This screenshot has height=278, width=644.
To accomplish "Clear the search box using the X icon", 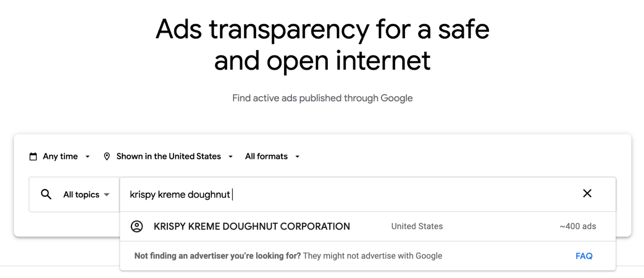I will tap(587, 194).
